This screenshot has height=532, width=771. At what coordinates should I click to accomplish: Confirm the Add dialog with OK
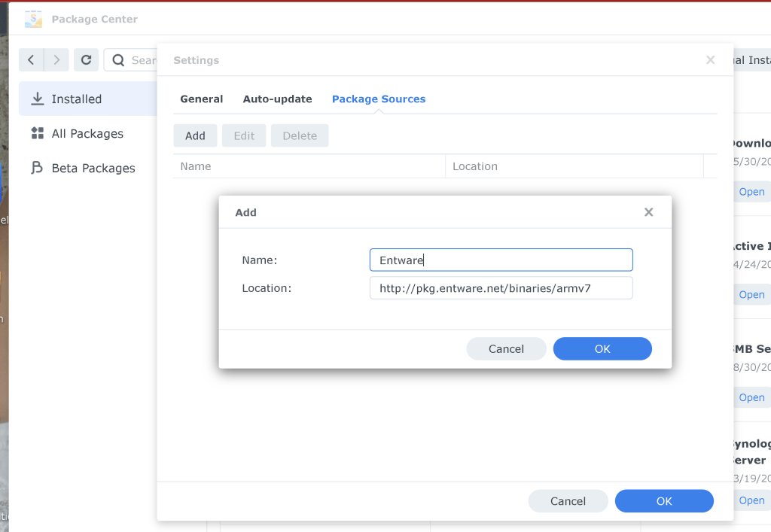pyautogui.click(x=602, y=348)
